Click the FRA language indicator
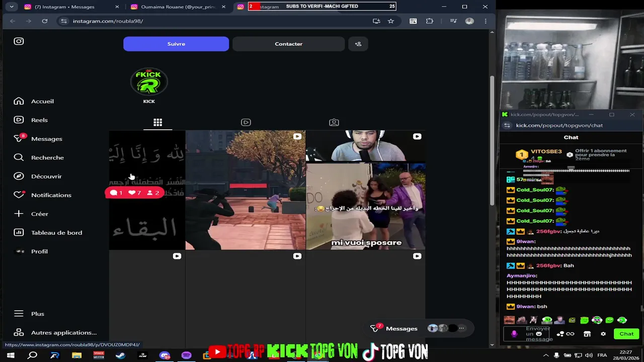The image size is (644, 362). pos(602,355)
